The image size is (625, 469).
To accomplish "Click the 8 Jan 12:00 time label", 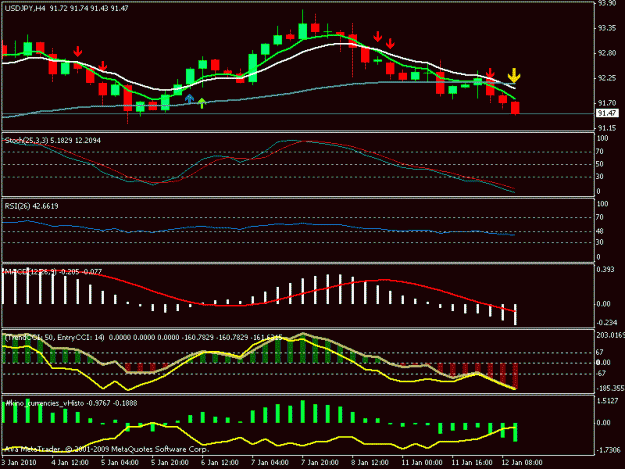I will [369, 463].
